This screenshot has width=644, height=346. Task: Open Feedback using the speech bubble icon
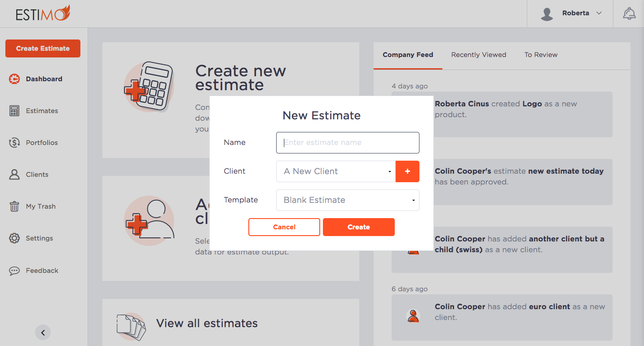click(14, 270)
